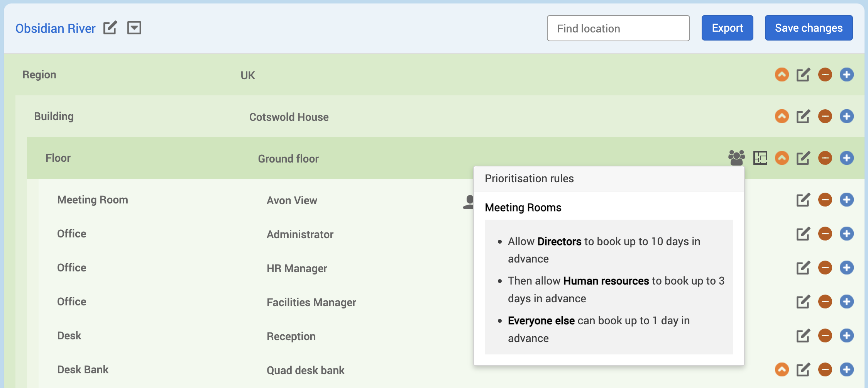Open Ground floor prioritisation rules group icon
Viewport: 868px width, 388px height.
(736, 158)
